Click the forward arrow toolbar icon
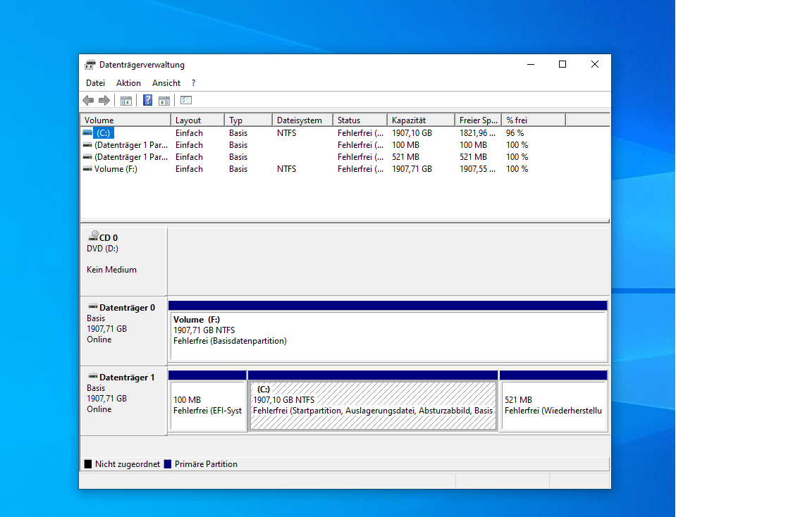 (104, 101)
